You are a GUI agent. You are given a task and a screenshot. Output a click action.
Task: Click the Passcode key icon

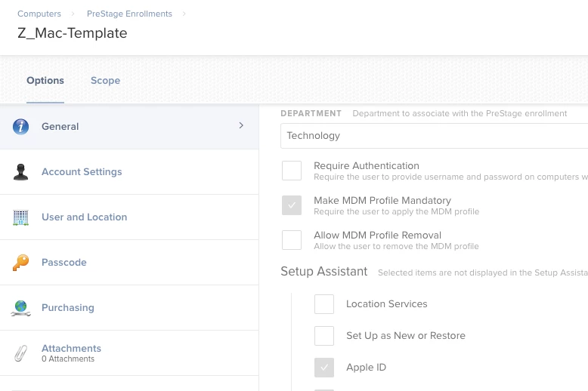[x=20, y=263]
